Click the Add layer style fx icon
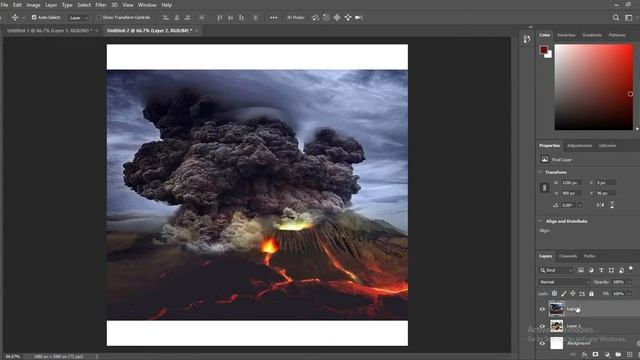Viewport: 640px width, 360px height. point(584,355)
